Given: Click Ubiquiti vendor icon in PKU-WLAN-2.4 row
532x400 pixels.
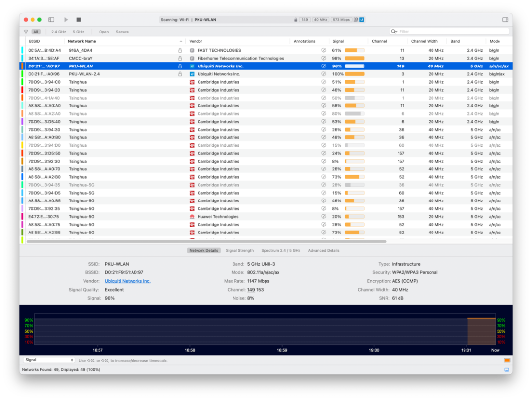Looking at the screenshot, I should coord(192,74).
